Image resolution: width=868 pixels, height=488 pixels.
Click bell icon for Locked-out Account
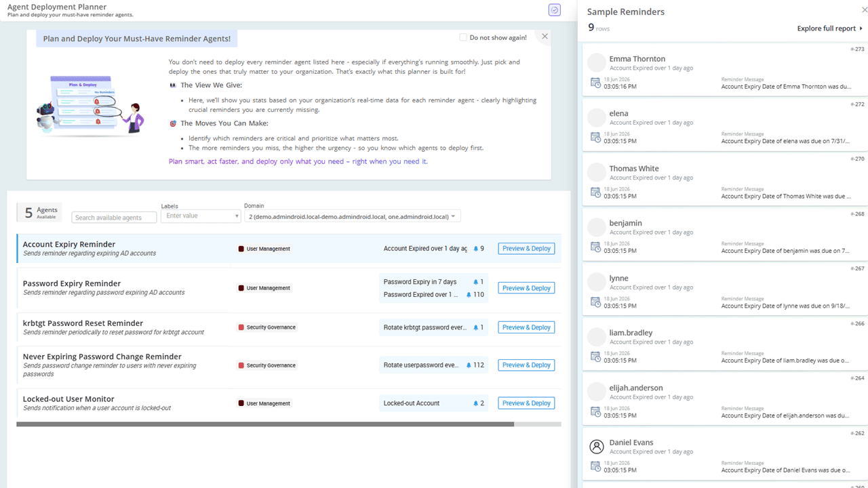[475, 403]
